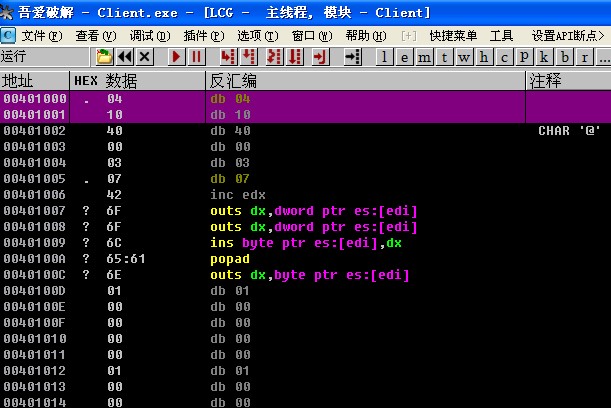Image resolution: width=611 pixels, height=408 pixels.
Task: Open patches window with 'p' button
Action: tap(524, 57)
